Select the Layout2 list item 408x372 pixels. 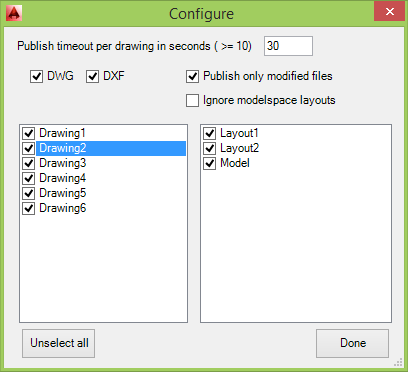coord(239,148)
